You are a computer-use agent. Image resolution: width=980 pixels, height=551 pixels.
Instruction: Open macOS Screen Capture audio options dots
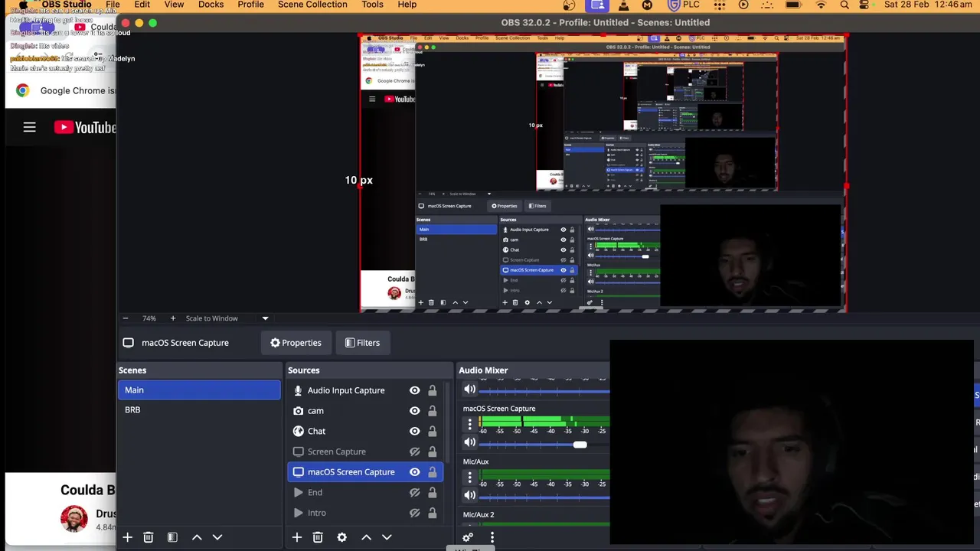tap(470, 423)
